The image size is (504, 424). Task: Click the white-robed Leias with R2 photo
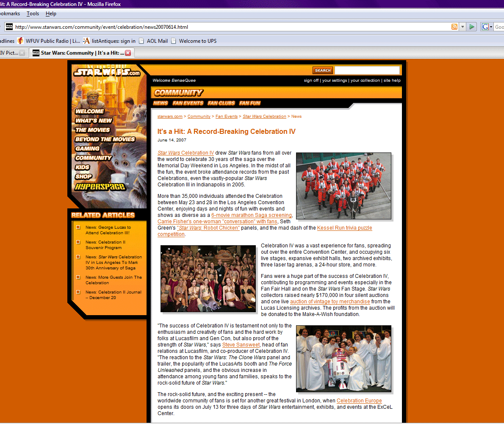tap(343, 359)
